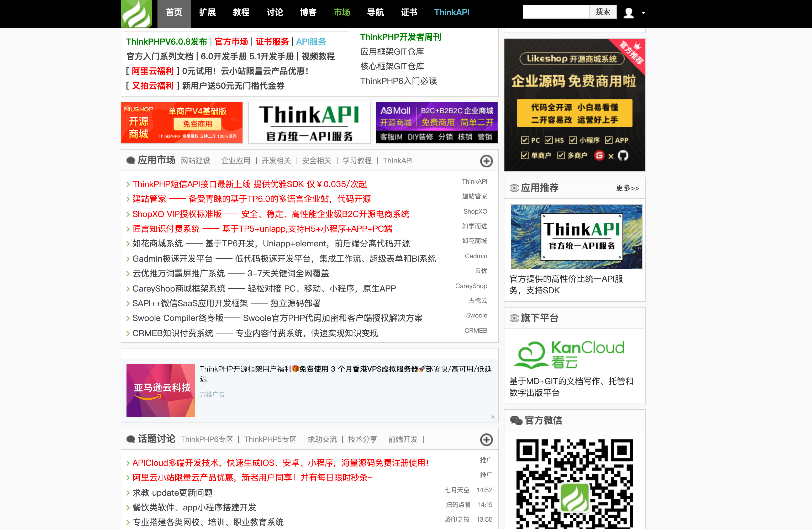The height and width of the screenshot is (529, 812).
Task: Open the user account avatar icon
Action: 629,13
